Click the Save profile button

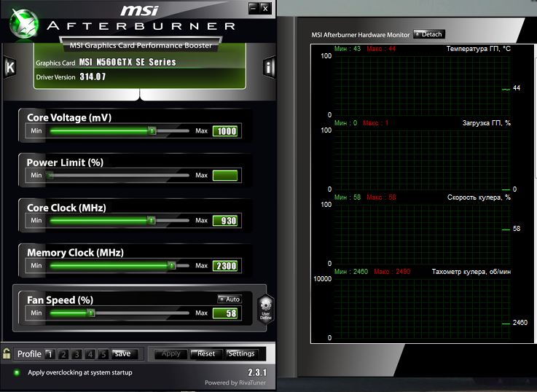click(124, 353)
